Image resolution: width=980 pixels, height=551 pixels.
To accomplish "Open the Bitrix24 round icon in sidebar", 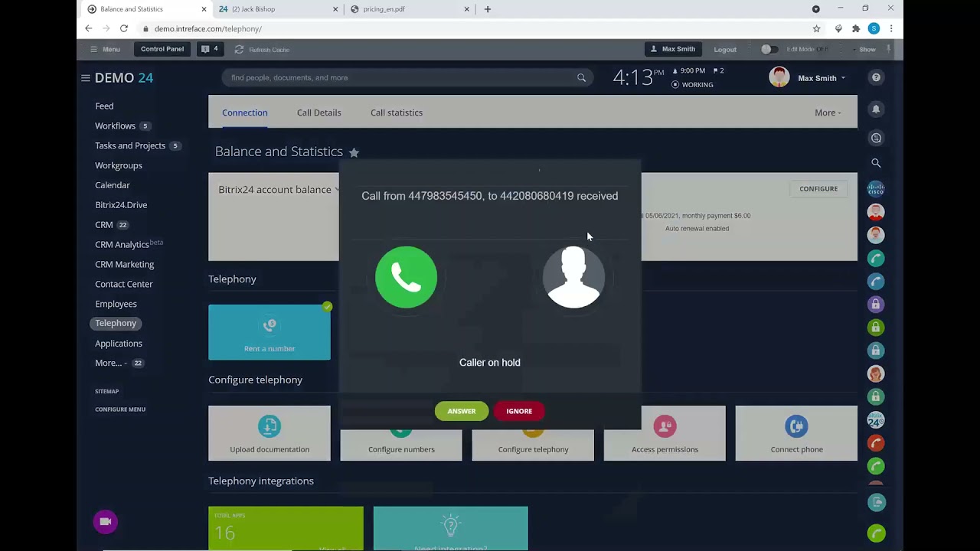I will coord(876,420).
